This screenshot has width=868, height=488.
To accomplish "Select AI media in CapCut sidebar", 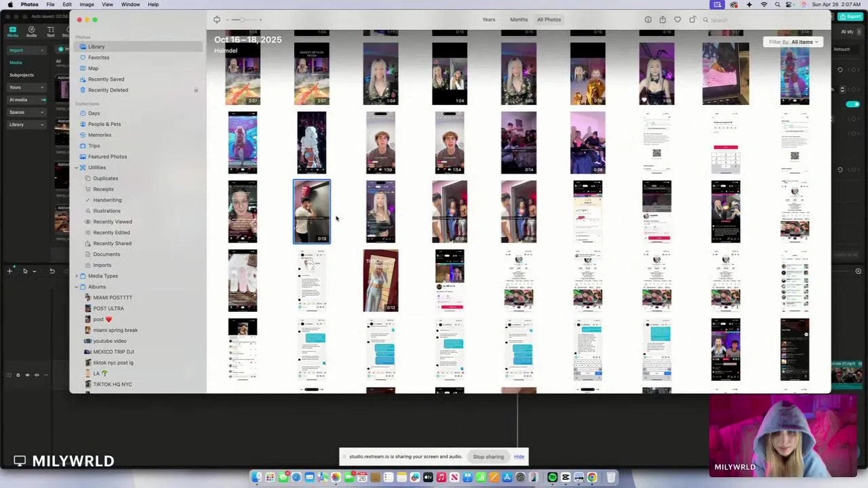I will point(26,100).
